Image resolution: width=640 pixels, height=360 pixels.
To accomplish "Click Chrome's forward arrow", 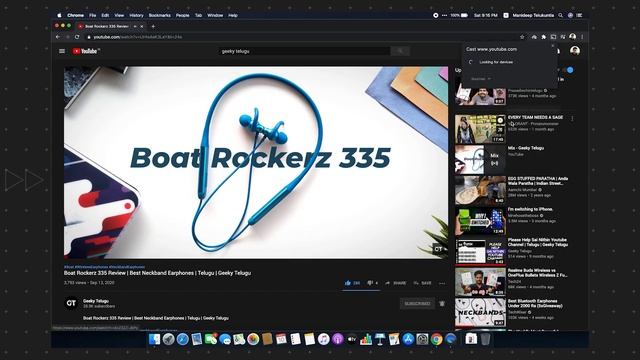I will click(67, 37).
